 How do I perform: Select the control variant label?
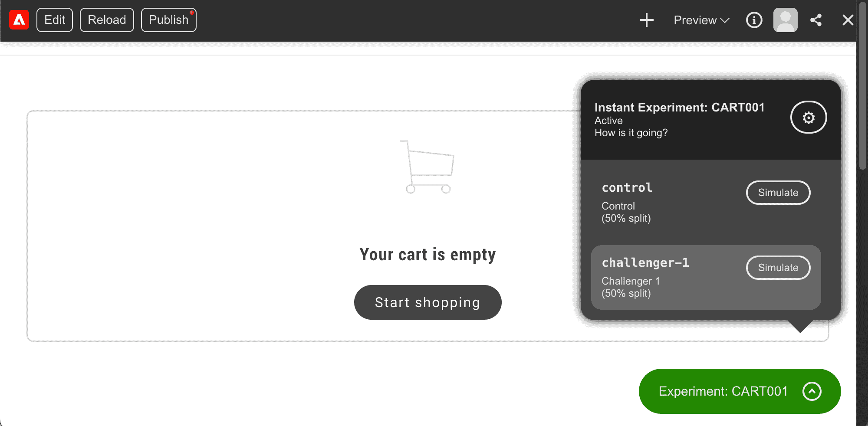pyautogui.click(x=627, y=187)
